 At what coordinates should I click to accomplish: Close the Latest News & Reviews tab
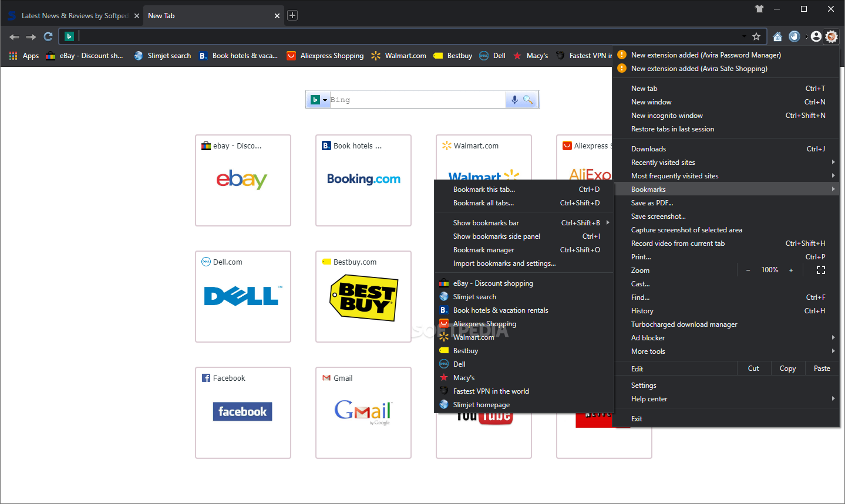point(137,16)
